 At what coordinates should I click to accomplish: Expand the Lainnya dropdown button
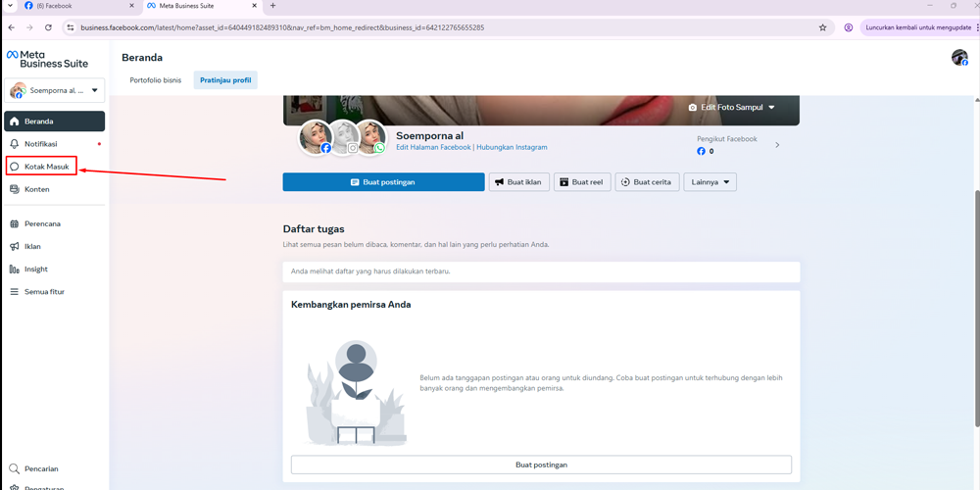click(x=710, y=182)
